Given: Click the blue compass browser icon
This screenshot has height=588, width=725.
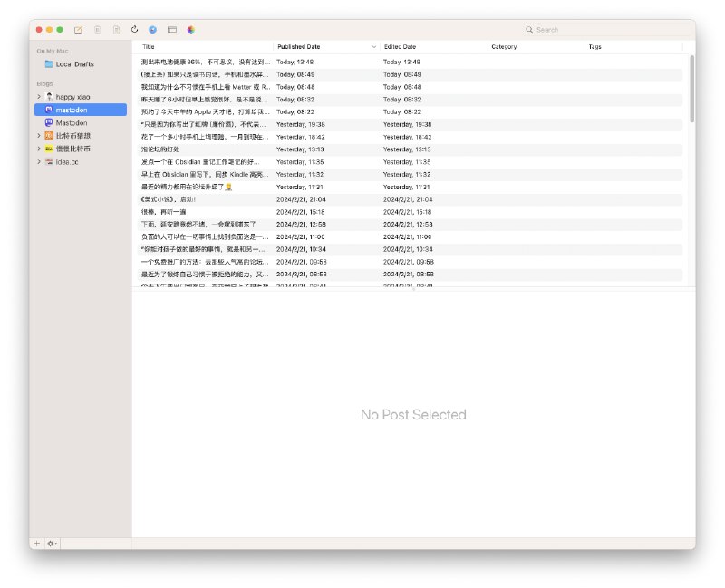Looking at the screenshot, I should coord(152,30).
